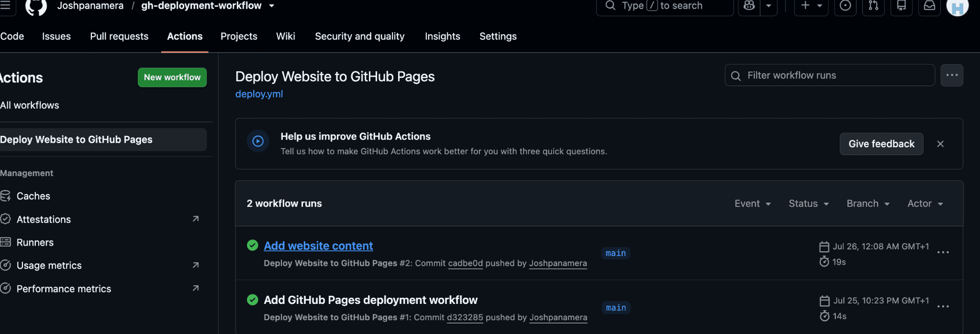Open the Insights tab
980x334 pixels.
(443, 36)
